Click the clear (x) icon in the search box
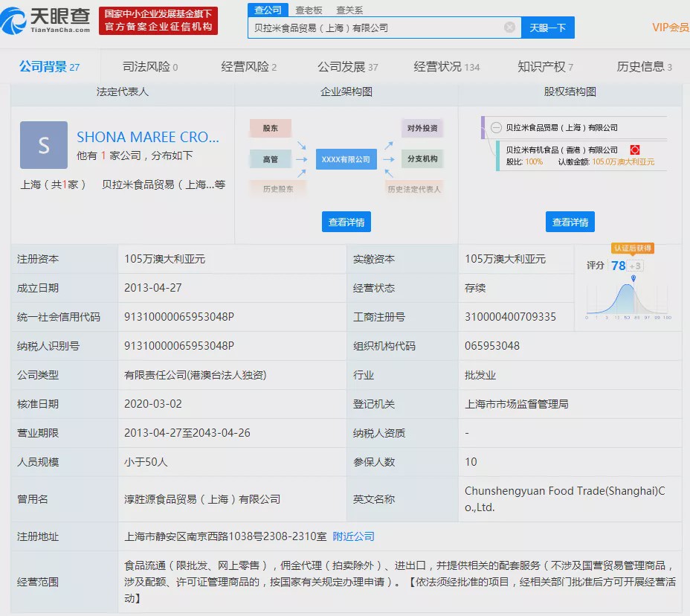The image size is (690, 616). click(509, 27)
